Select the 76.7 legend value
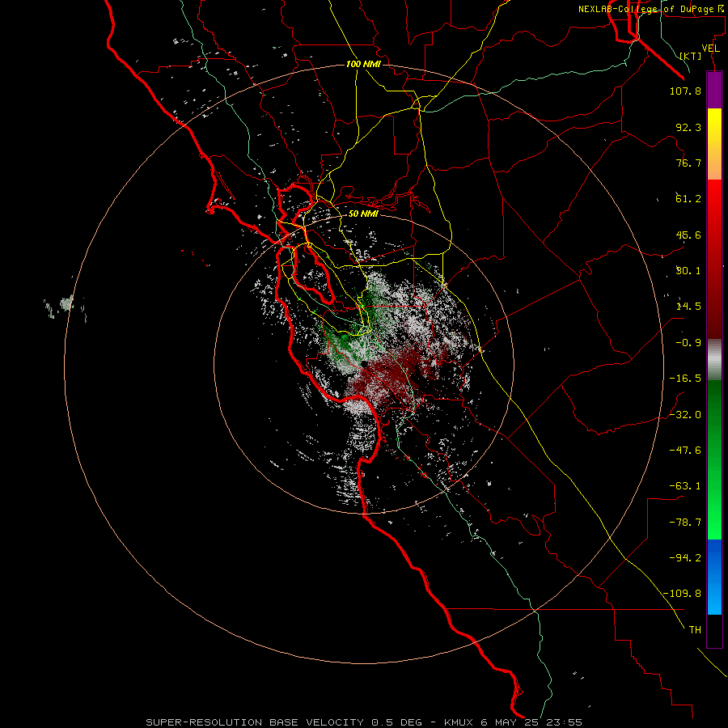This screenshot has width=728, height=728. tap(688, 163)
